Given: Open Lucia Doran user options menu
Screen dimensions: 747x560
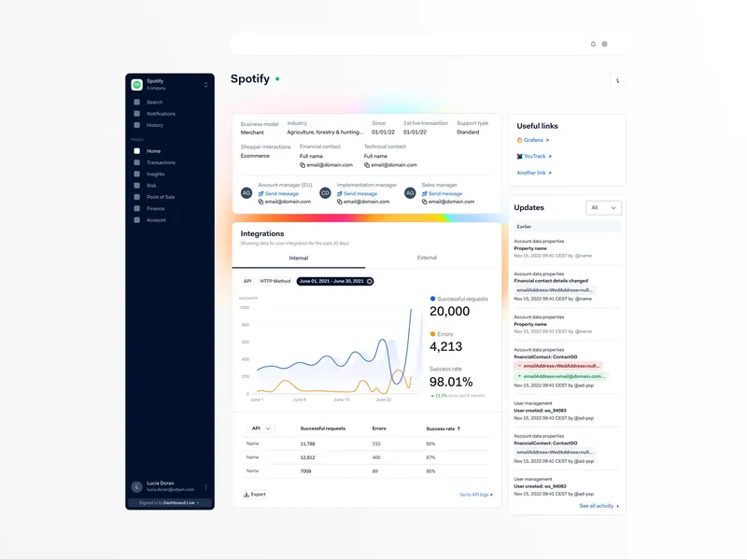Looking at the screenshot, I should click(x=205, y=486).
